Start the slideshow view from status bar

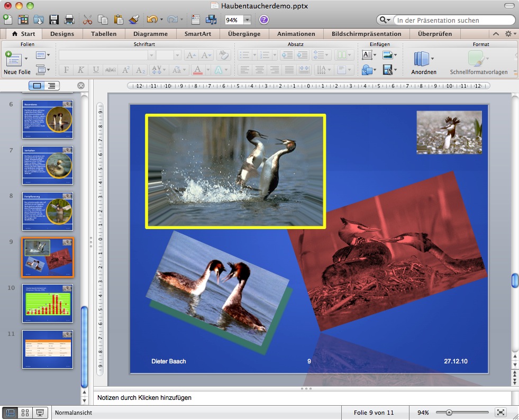[x=40, y=413]
